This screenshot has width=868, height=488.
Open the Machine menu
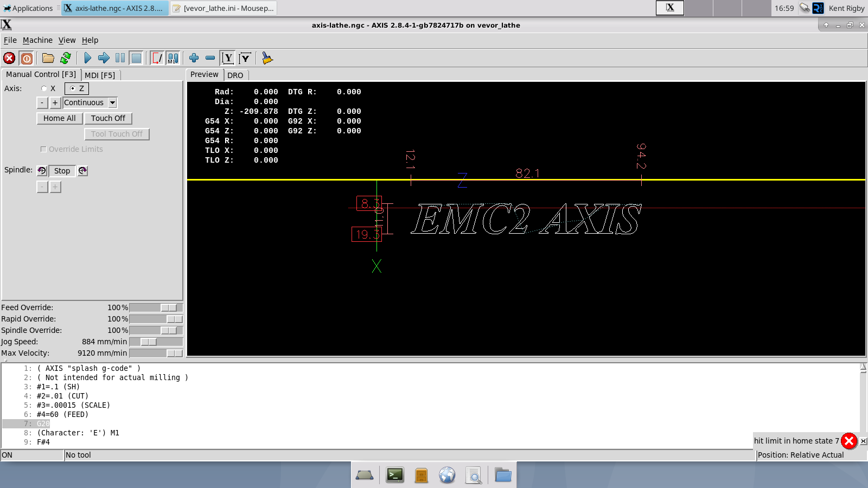click(x=37, y=40)
